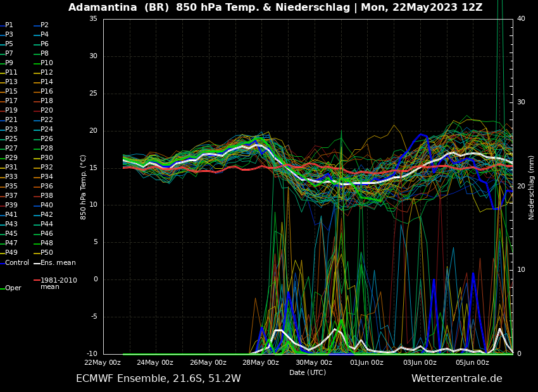Select the P49 legend label
This screenshot has height=392, width=538.
pos(9,252)
